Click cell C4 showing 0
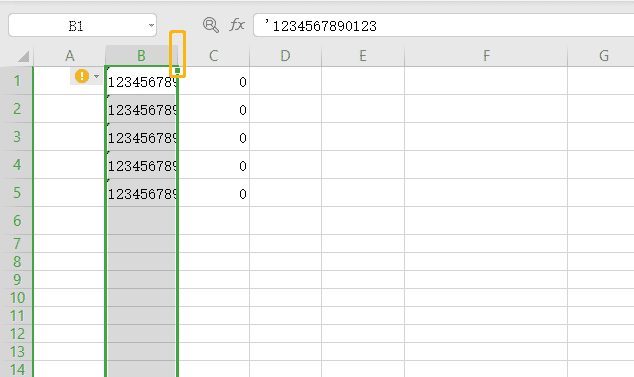This screenshot has height=377, width=634. click(214, 165)
